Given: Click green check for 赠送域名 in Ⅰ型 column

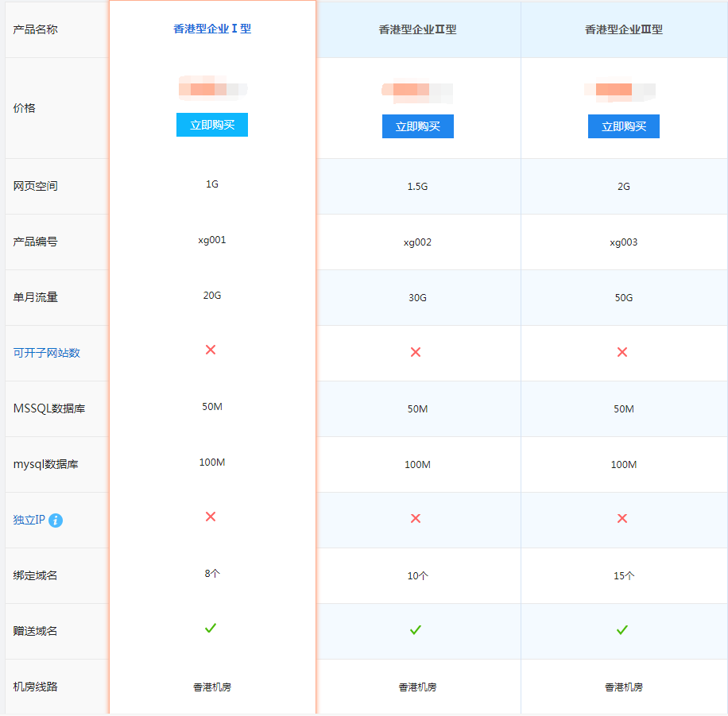Looking at the screenshot, I should point(211,628).
